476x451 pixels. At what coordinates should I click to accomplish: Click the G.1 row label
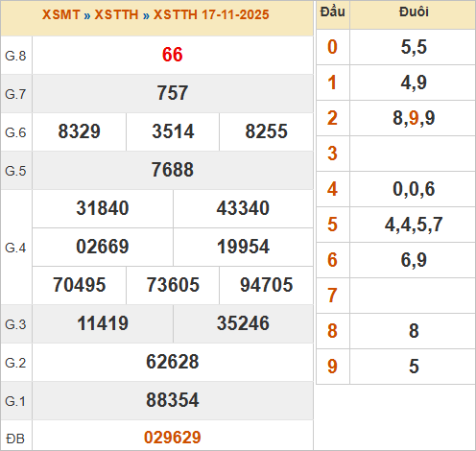point(15,401)
